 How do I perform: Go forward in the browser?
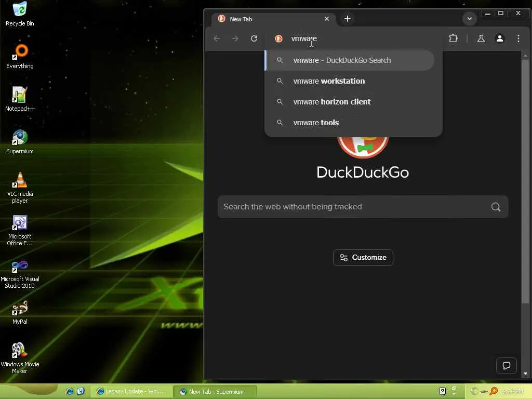[x=235, y=38]
